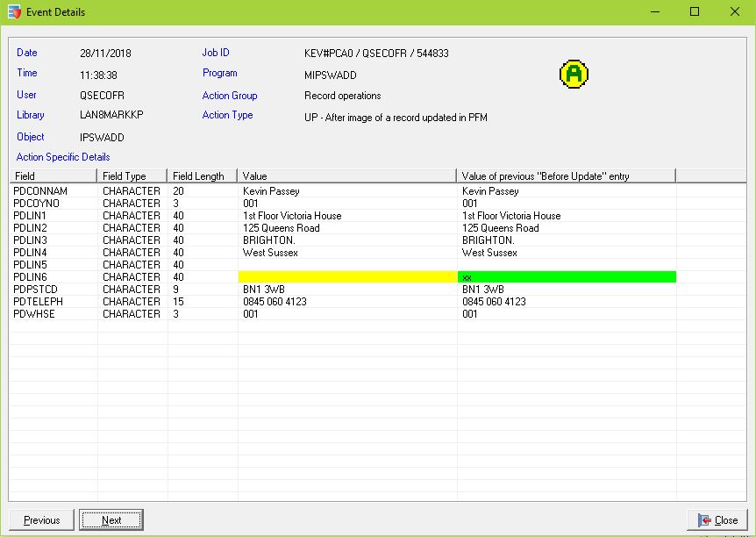Click the Event Details title bar icon
Image resolution: width=756 pixels, height=537 pixels.
[x=14, y=12]
